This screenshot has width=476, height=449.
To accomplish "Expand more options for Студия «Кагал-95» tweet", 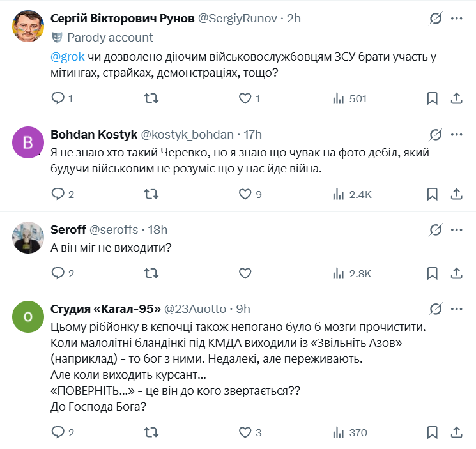I will click(x=456, y=308).
